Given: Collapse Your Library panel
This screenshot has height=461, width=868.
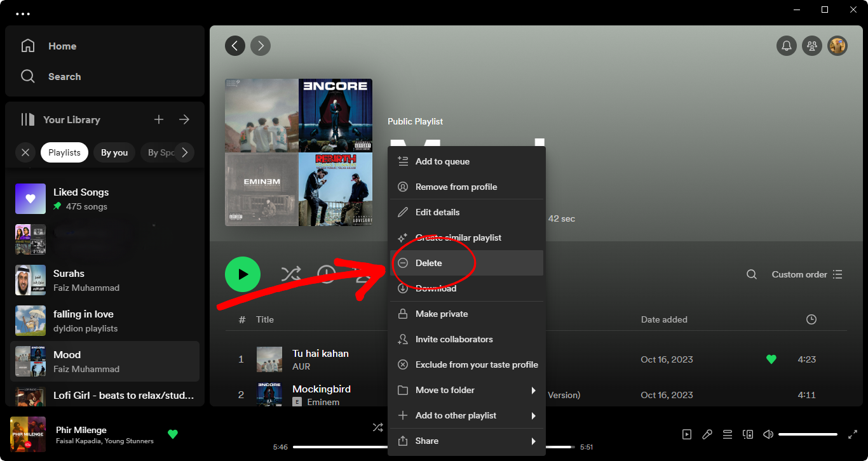Looking at the screenshot, I should tap(60, 119).
